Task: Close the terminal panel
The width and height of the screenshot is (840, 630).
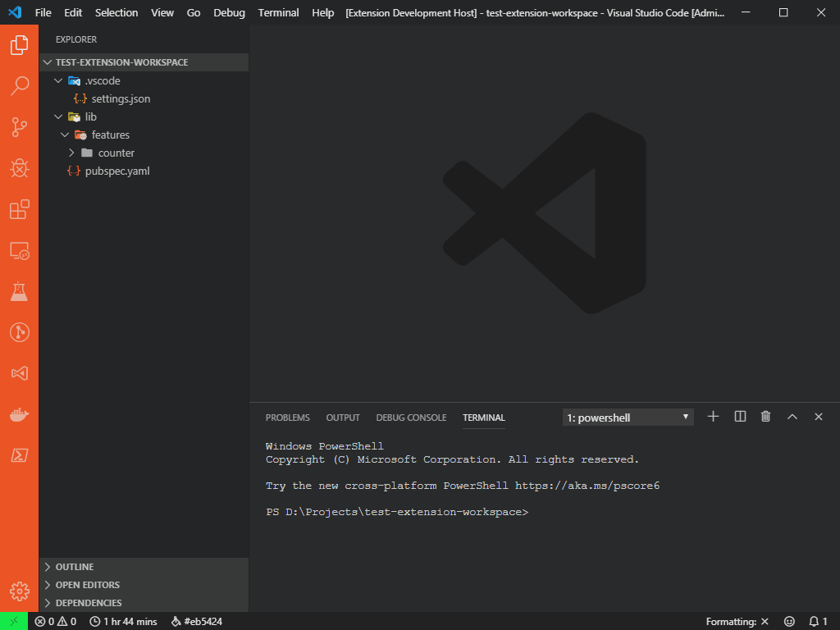Action: click(x=819, y=417)
